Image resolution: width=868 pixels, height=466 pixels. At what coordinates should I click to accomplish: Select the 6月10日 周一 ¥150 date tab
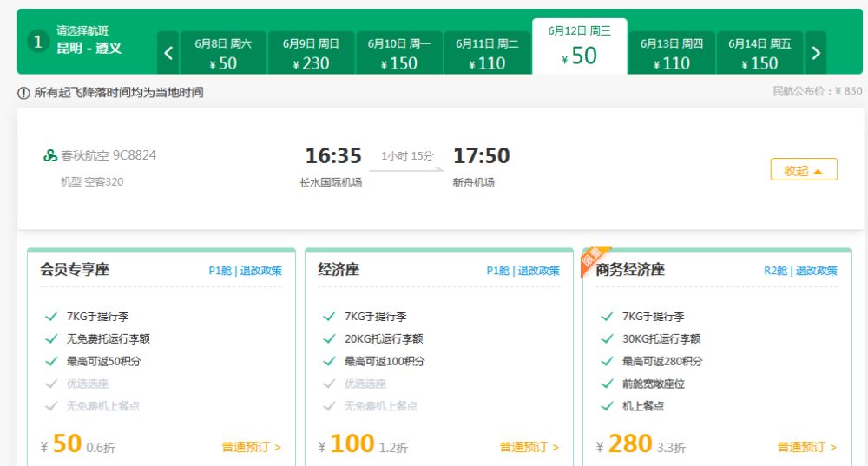[399, 53]
